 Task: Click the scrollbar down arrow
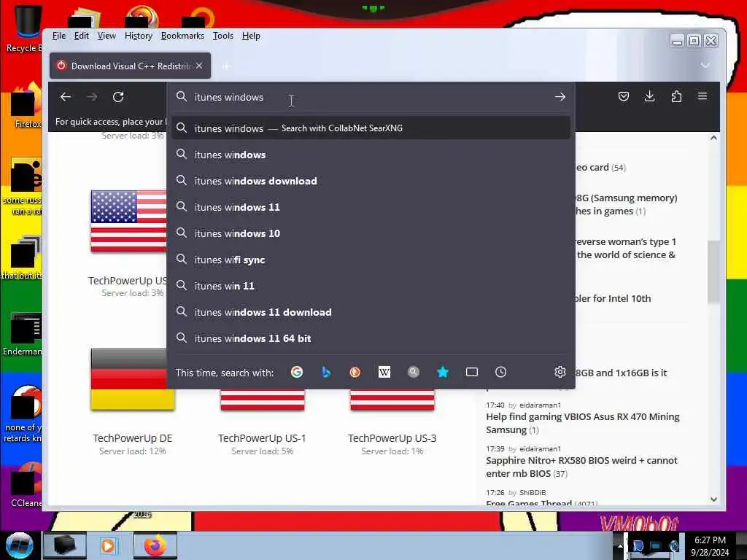pos(713,499)
